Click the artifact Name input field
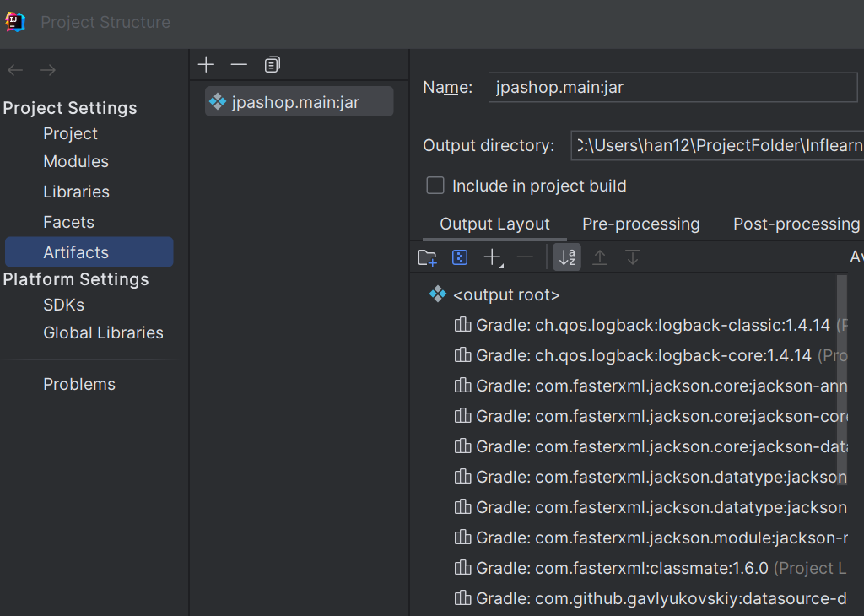864x616 pixels. click(x=672, y=87)
